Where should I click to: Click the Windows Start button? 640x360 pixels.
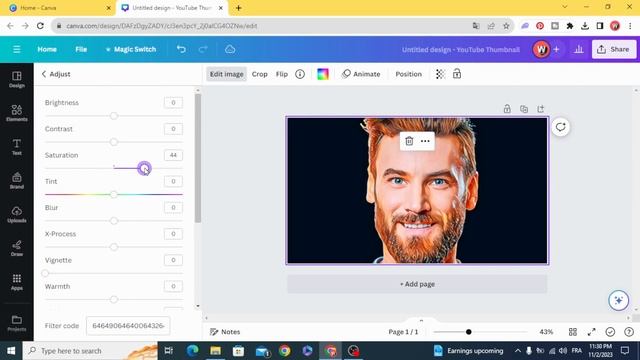(11, 351)
